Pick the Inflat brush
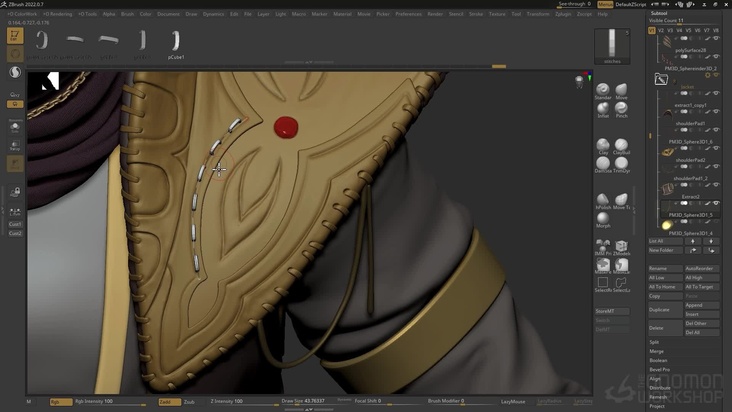Viewport: 732px width, 412px height. pyautogui.click(x=603, y=108)
